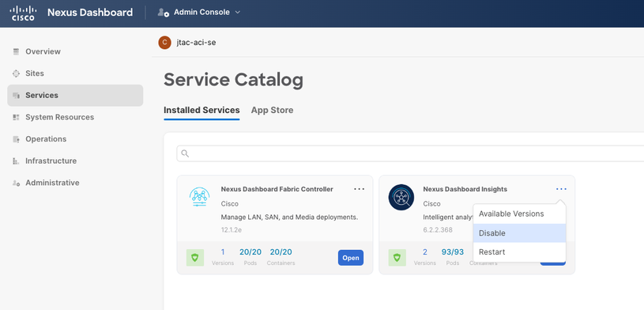The width and height of the screenshot is (644, 310).
Task: Toggle Insights three-dot actions menu
Action: pos(562,189)
